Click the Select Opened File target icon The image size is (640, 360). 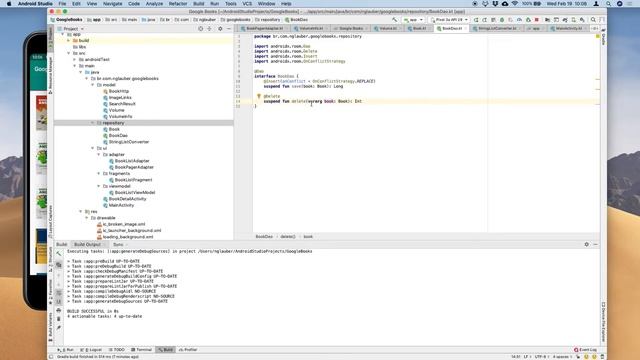point(200,29)
